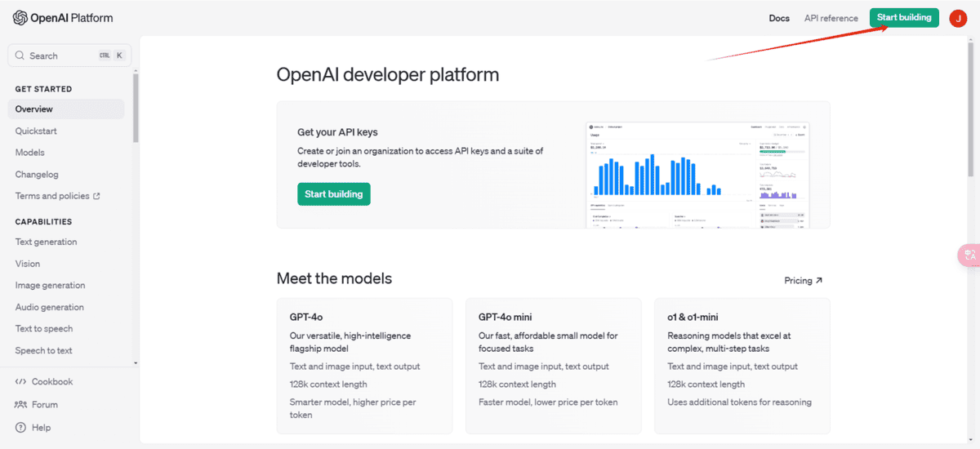Go to Models in sidebar
Screen dimensions: 980x449
tap(29, 153)
